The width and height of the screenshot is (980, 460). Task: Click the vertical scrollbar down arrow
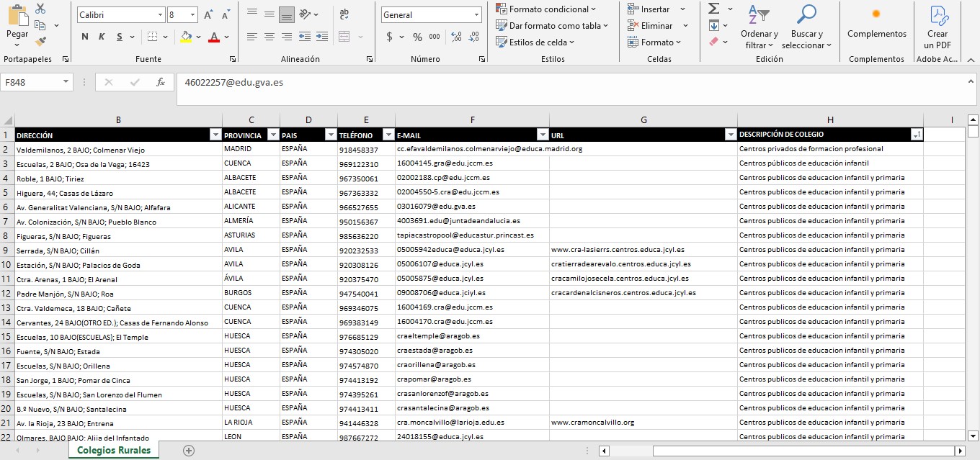coord(973,435)
